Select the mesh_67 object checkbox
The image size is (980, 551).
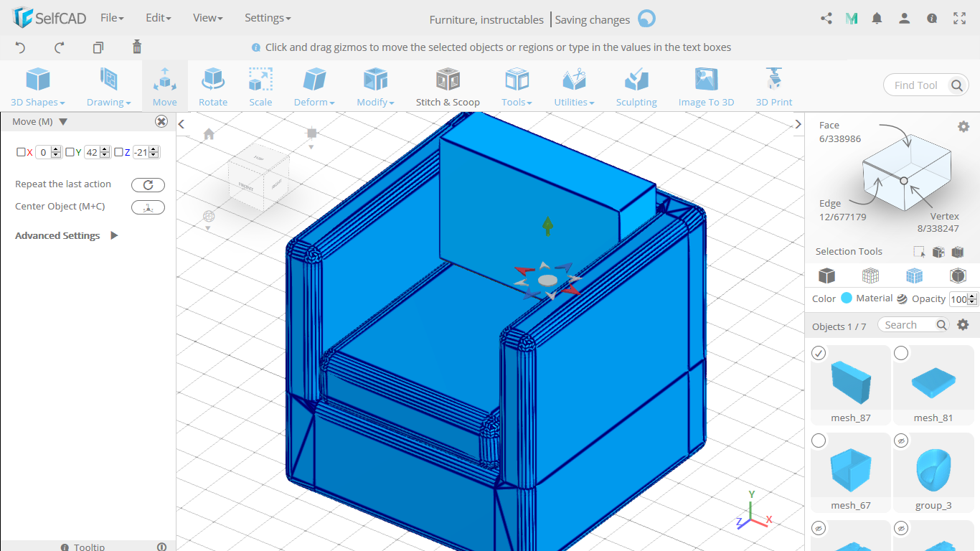coord(819,441)
